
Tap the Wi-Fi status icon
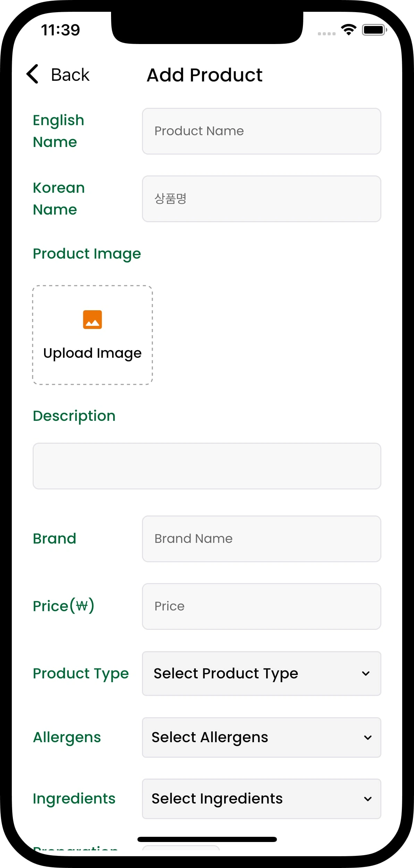349,30
